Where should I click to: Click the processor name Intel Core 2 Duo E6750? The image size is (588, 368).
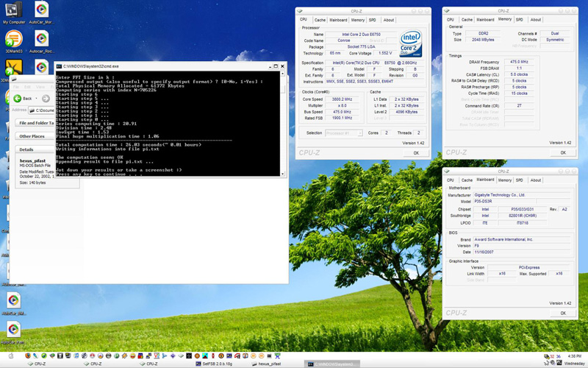click(361, 34)
